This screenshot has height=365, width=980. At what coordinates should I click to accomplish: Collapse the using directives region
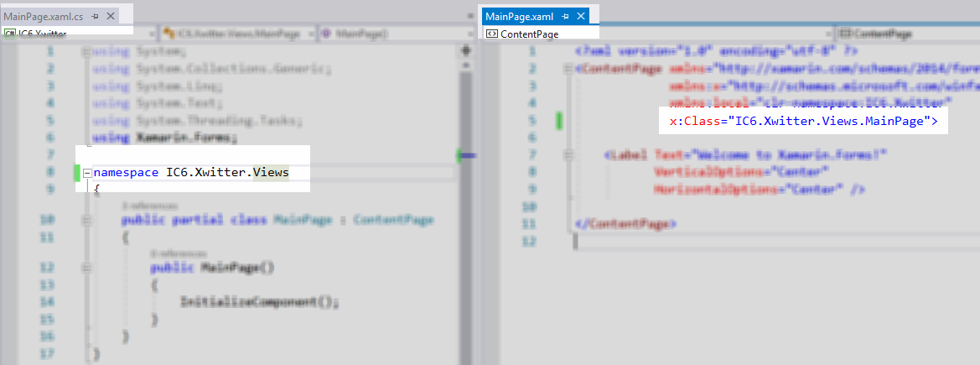(87, 52)
